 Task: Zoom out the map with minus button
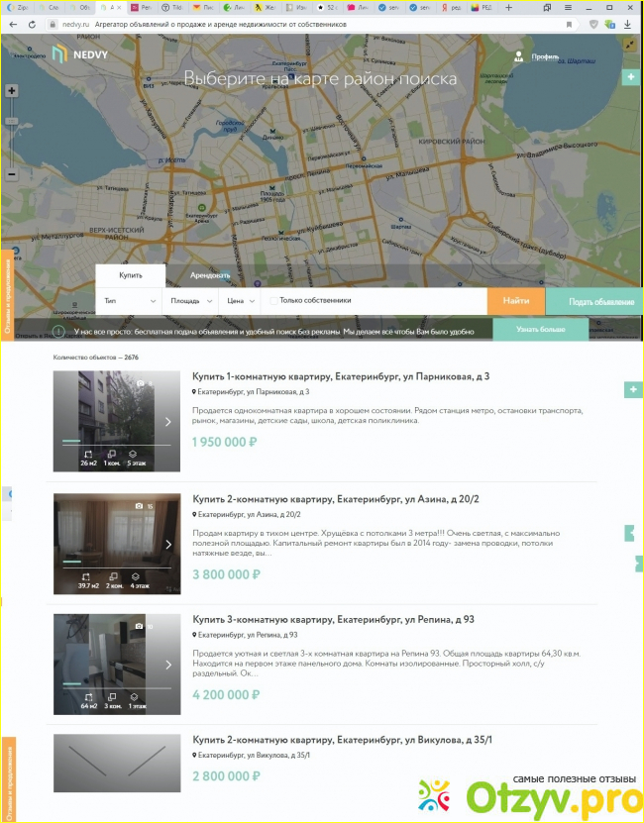[x=11, y=174]
